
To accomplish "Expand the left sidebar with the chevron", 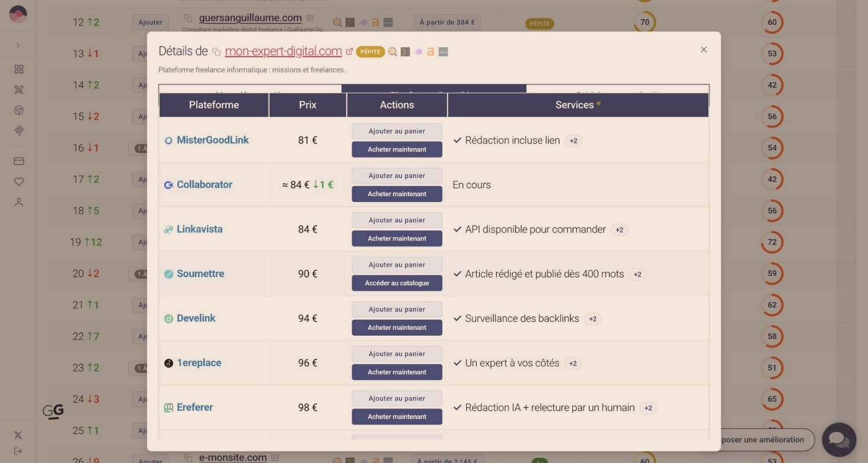I will [x=19, y=46].
